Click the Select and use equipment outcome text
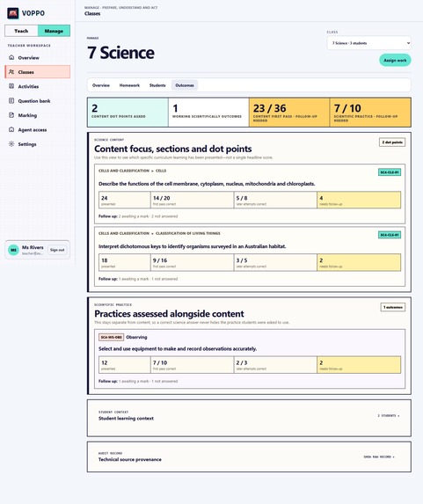423x504 pixels. click(178, 348)
